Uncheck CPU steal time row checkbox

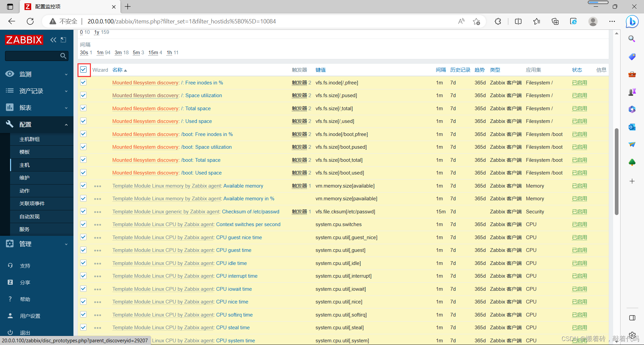click(84, 327)
